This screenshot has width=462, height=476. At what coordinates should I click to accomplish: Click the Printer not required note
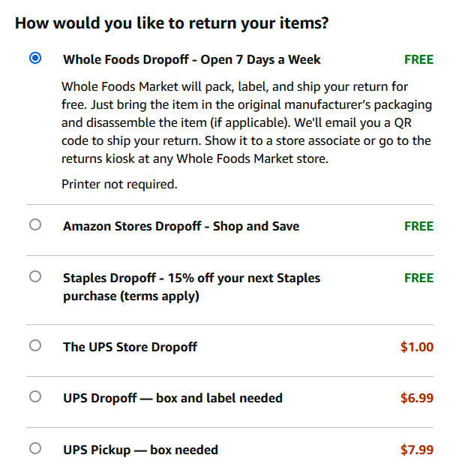coord(119,184)
